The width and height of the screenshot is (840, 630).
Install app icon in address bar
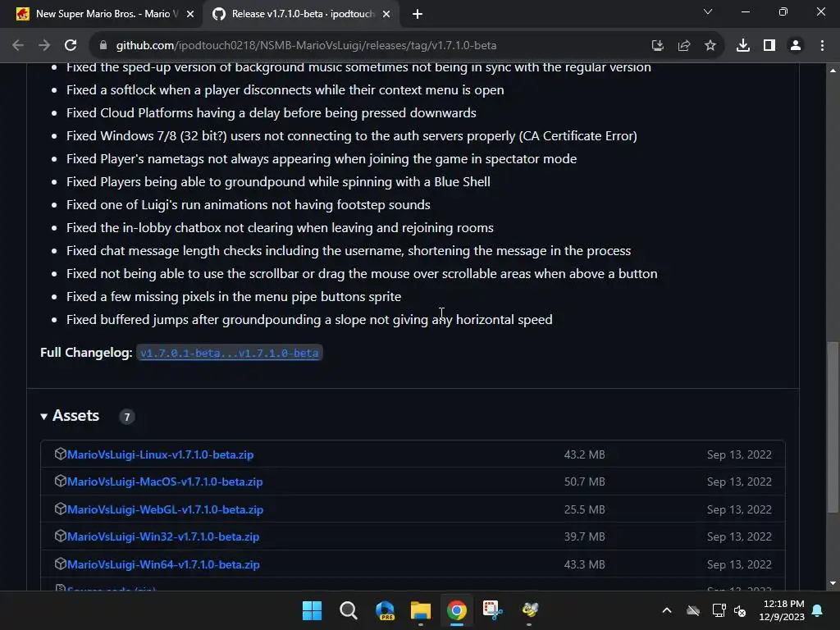[657, 46]
